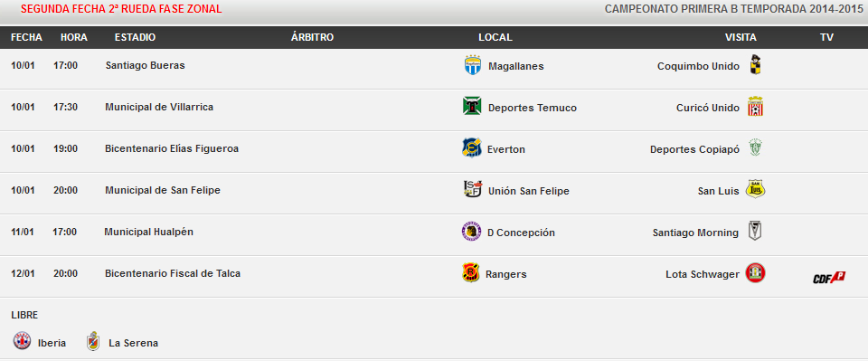Click the Curicó Unido striped badge

pos(755,106)
